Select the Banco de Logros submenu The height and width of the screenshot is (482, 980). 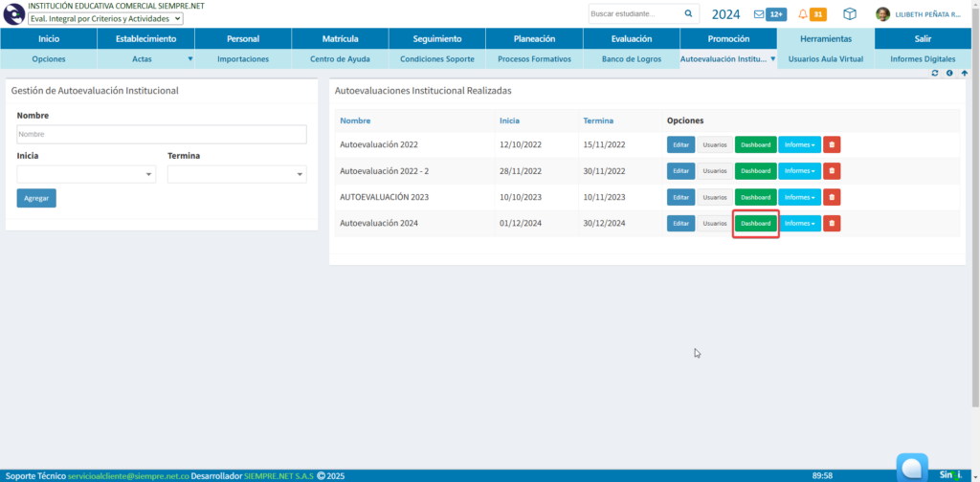point(631,59)
